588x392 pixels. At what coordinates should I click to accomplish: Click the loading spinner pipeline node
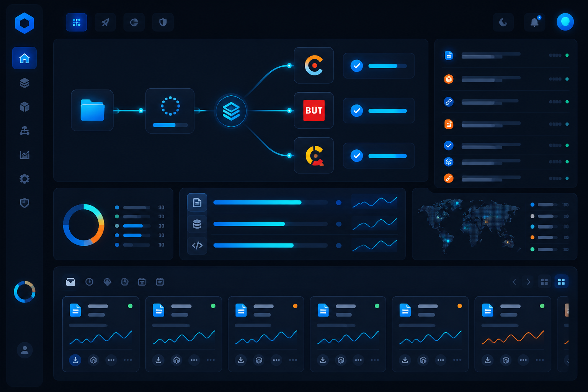[170, 111]
